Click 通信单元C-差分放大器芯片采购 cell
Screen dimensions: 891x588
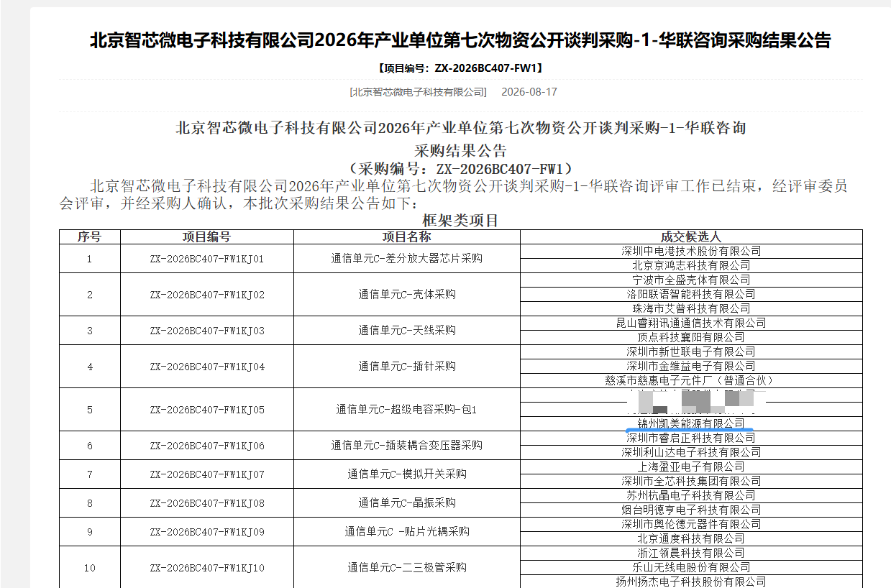click(x=407, y=259)
